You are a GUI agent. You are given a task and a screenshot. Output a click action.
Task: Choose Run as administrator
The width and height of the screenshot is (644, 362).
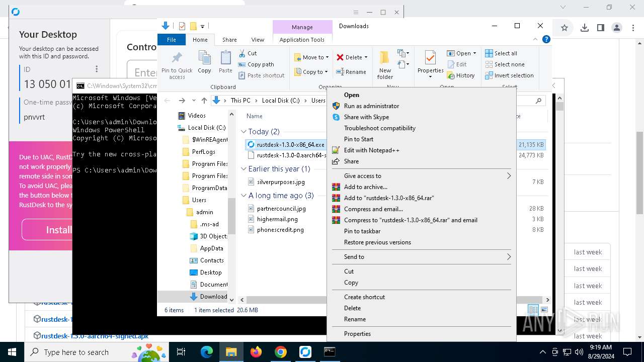371,106
